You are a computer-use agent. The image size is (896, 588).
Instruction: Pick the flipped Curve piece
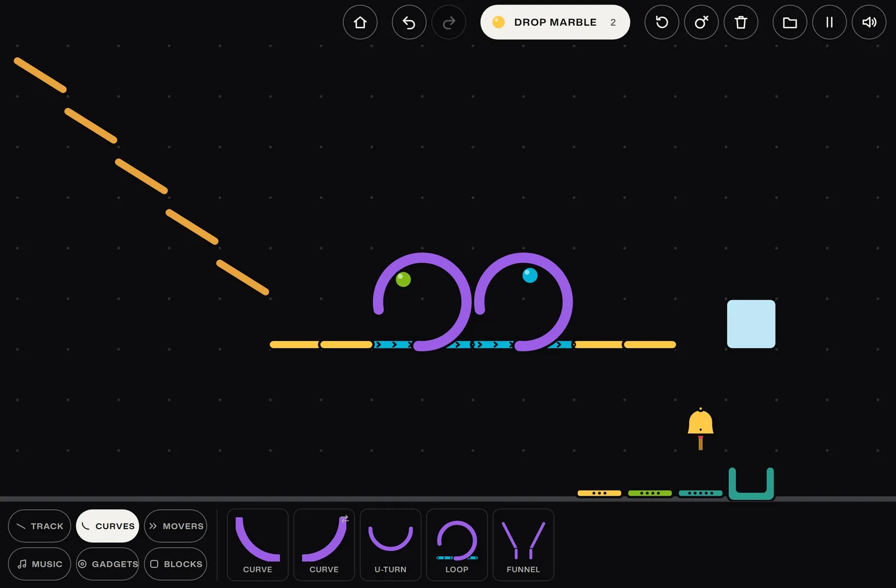point(324,545)
